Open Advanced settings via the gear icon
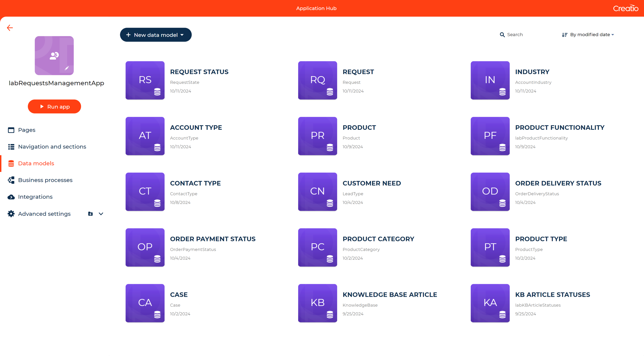Screen dimensions: 644x356 (x=11, y=214)
